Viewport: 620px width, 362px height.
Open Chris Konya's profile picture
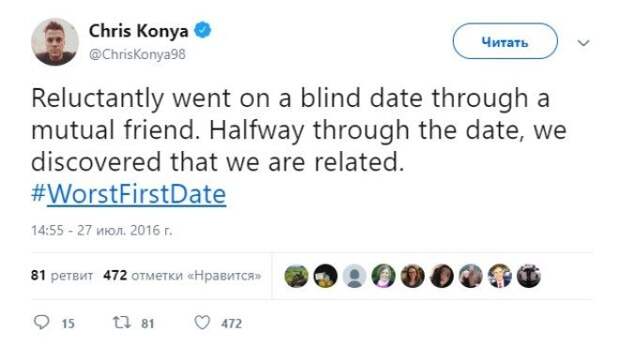point(55,42)
